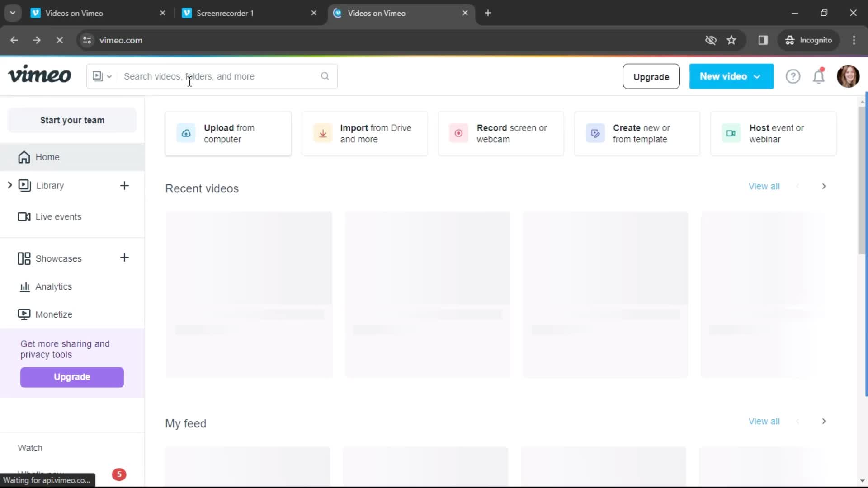The height and width of the screenshot is (488, 868).
Task: Click the Create template edit icon
Action: pos(595,133)
